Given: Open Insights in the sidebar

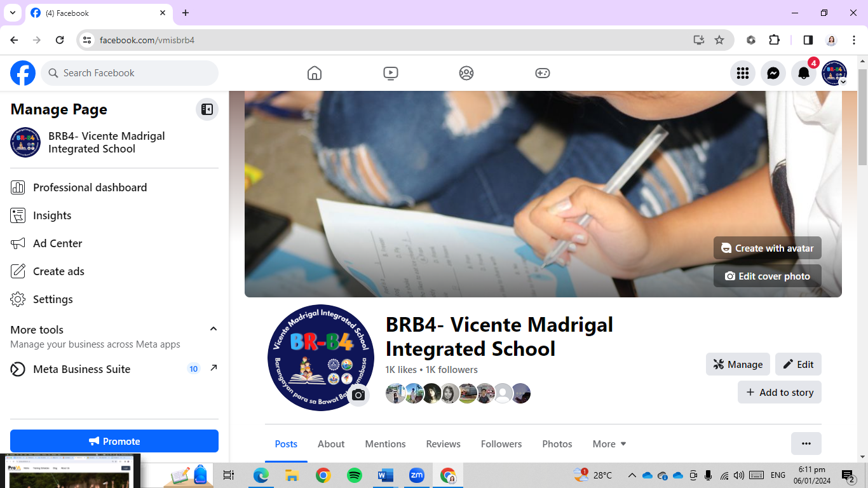Looking at the screenshot, I should point(52,215).
